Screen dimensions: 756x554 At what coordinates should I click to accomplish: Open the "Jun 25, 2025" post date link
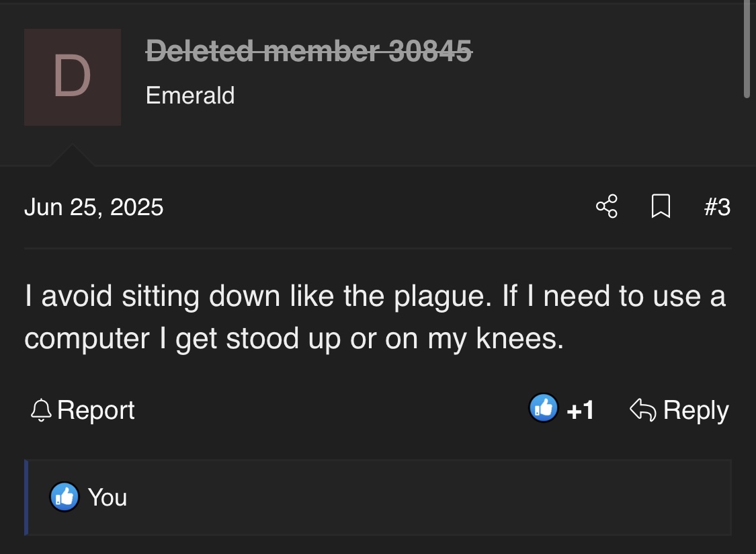click(94, 206)
